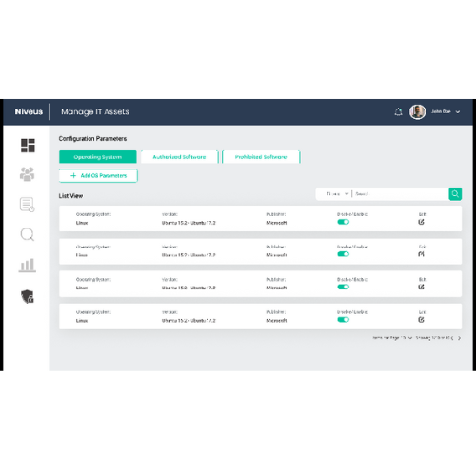
Task: Click Linux text in the first row
Action: pos(82,223)
